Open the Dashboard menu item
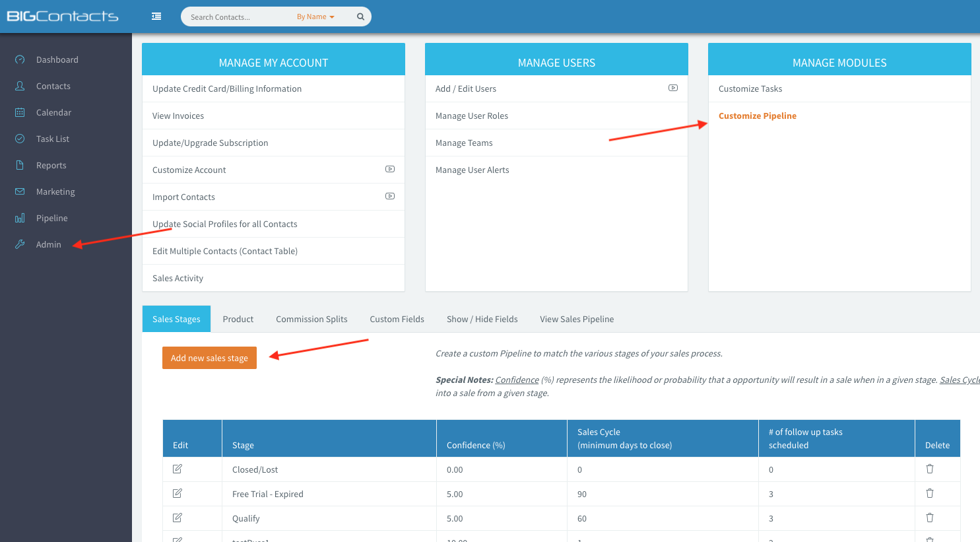 [57, 59]
